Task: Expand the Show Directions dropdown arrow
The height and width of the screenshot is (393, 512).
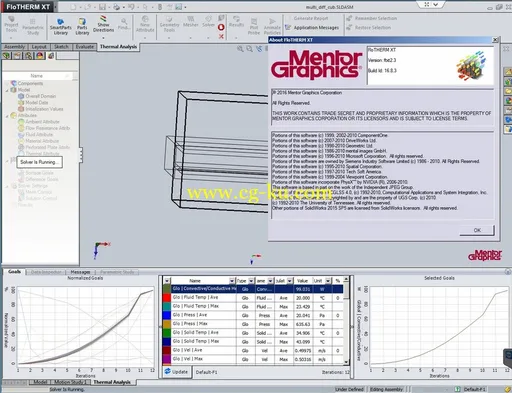Action: pyautogui.click(x=103, y=38)
